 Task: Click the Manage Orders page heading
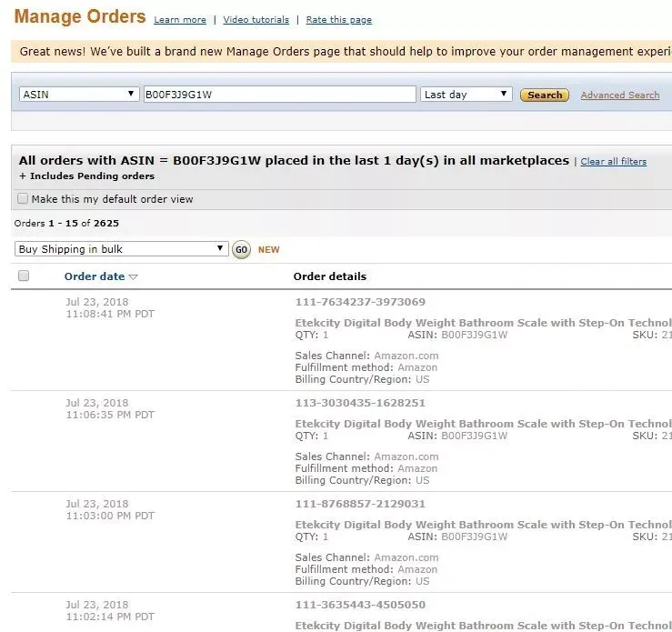[80, 16]
